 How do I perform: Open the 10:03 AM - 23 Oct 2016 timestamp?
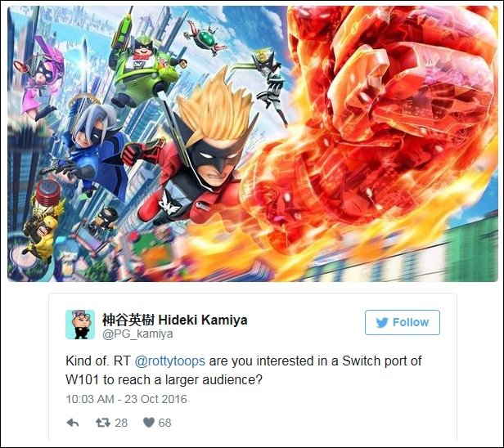point(126,399)
